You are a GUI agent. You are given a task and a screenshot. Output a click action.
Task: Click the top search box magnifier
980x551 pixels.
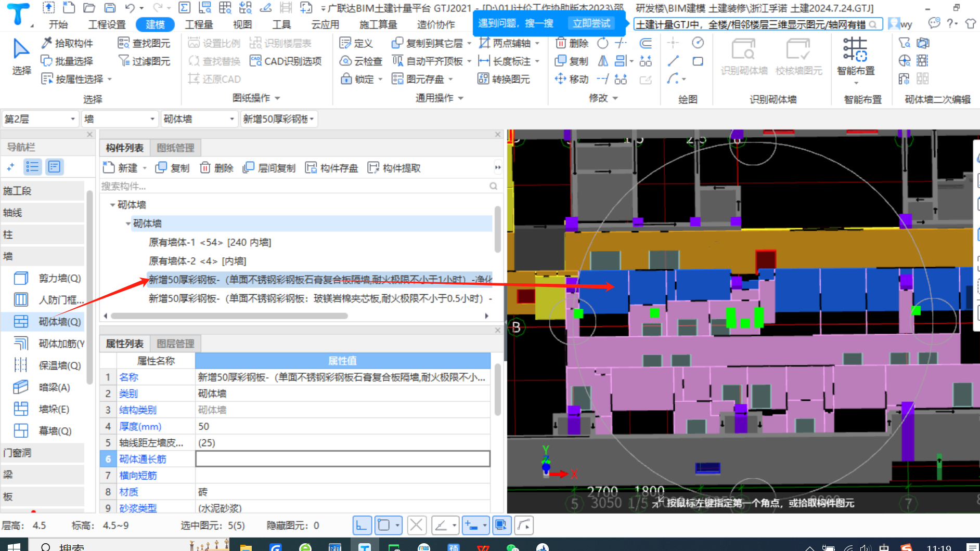pos(873,24)
